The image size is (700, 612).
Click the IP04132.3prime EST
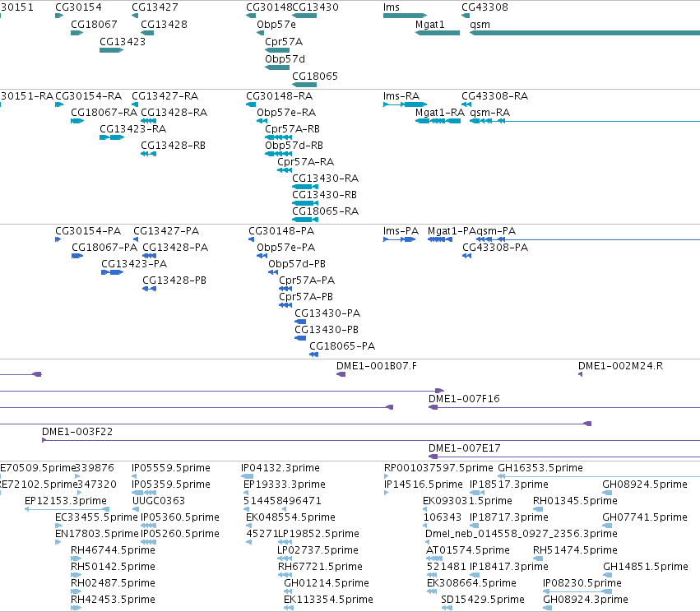point(248,476)
